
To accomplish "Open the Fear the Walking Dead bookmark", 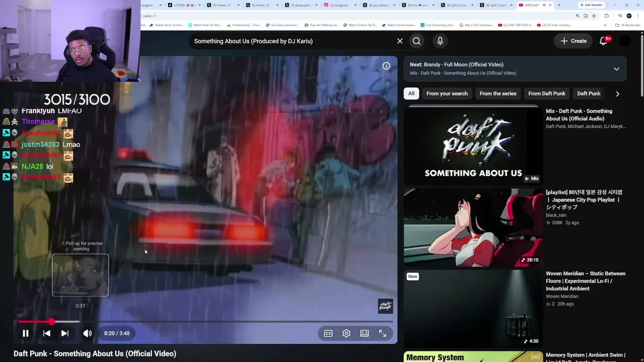I will [x=321, y=25].
